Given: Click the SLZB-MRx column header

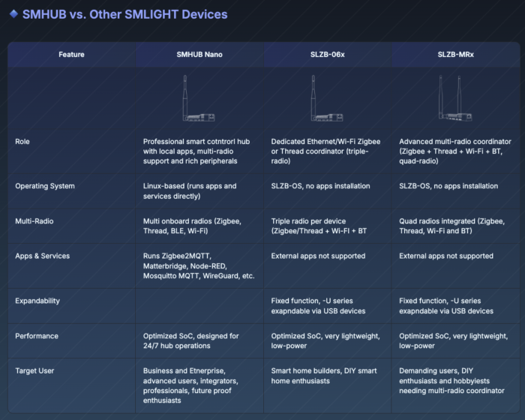Looking at the screenshot, I should click(x=455, y=54).
